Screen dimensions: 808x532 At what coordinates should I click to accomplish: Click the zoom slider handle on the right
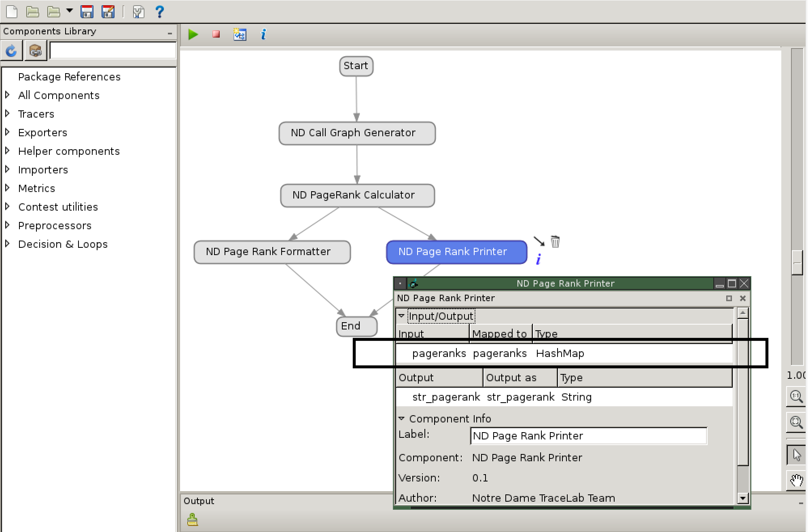pos(797,262)
